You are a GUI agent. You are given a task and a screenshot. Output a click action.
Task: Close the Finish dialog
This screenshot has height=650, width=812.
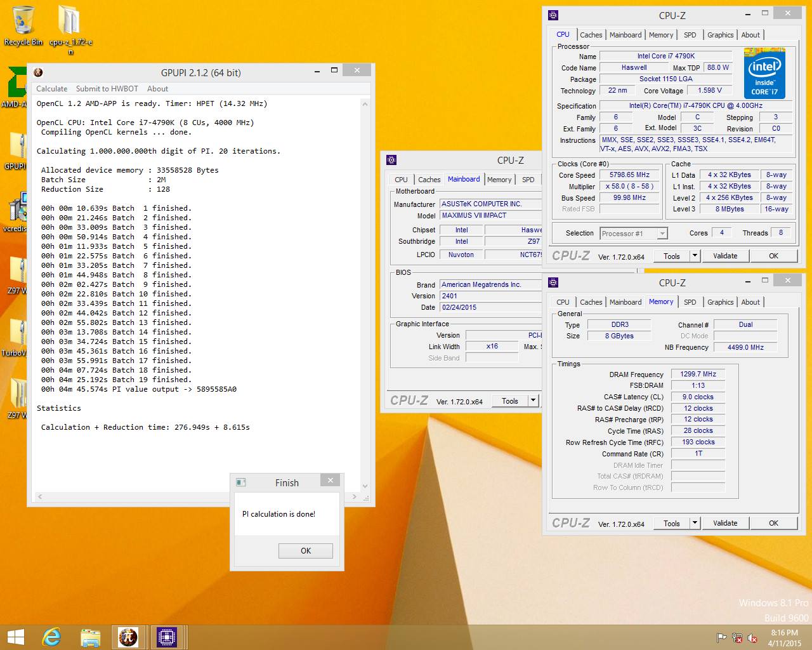pyautogui.click(x=330, y=481)
